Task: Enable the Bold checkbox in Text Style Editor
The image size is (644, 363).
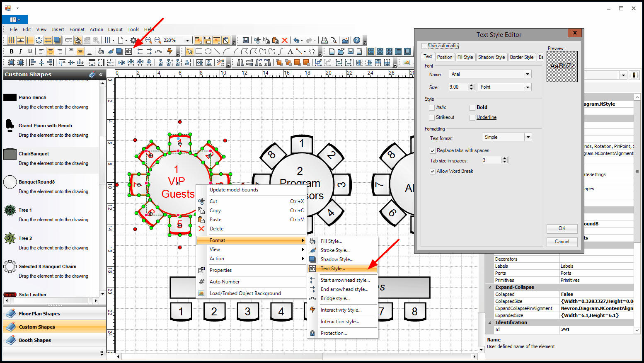Action: click(x=472, y=107)
